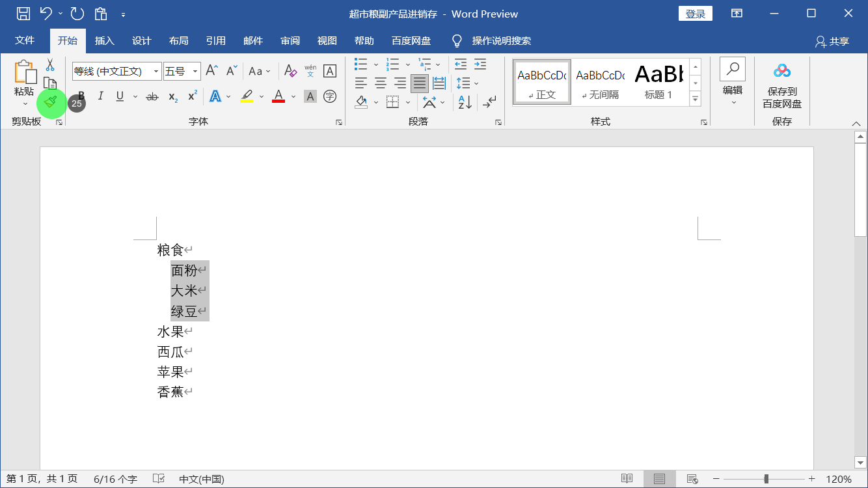The image size is (868, 488).
Task: Increase font size with the A-up icon
Action: (x=211, y=71)
